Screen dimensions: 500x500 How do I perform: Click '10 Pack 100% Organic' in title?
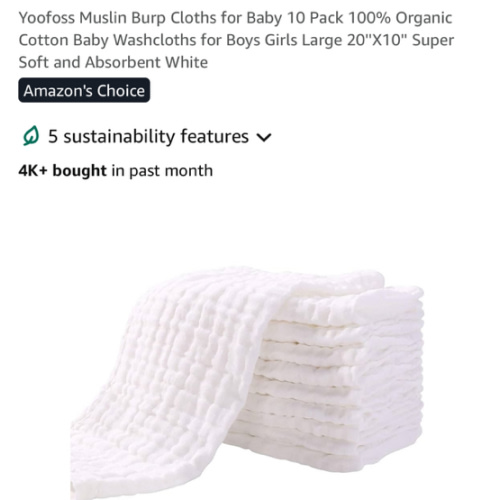click(x=369, y=18)
